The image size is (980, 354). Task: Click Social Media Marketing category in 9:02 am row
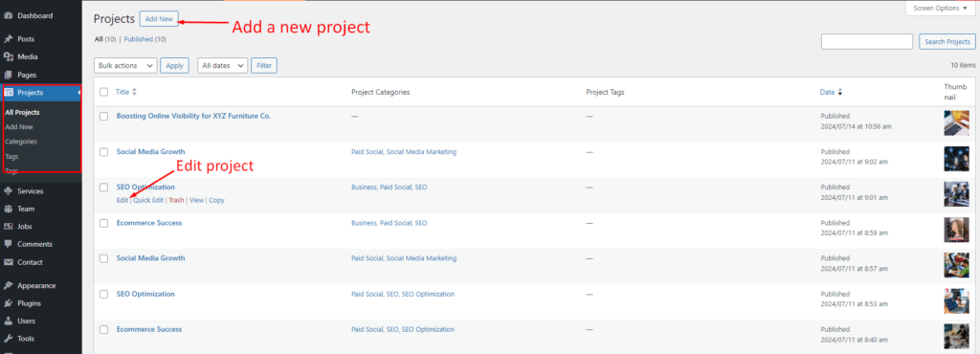421,152
